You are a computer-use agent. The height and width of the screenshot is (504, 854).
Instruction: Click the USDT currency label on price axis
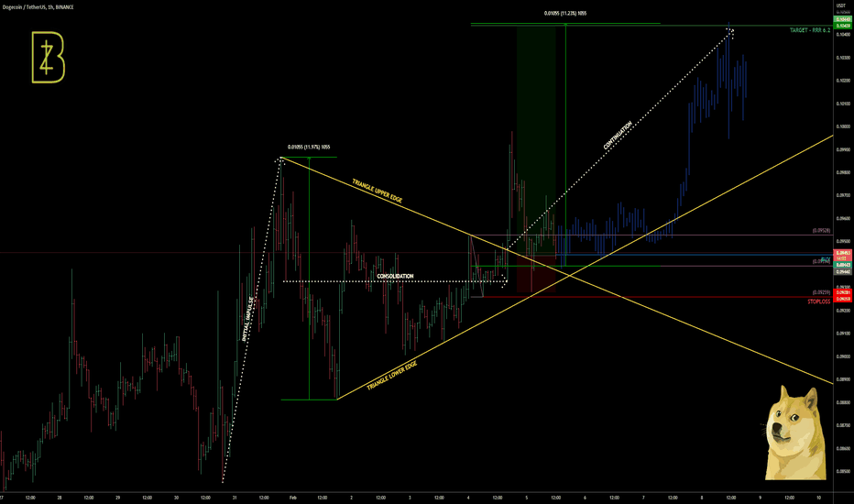tap(841, 5)
